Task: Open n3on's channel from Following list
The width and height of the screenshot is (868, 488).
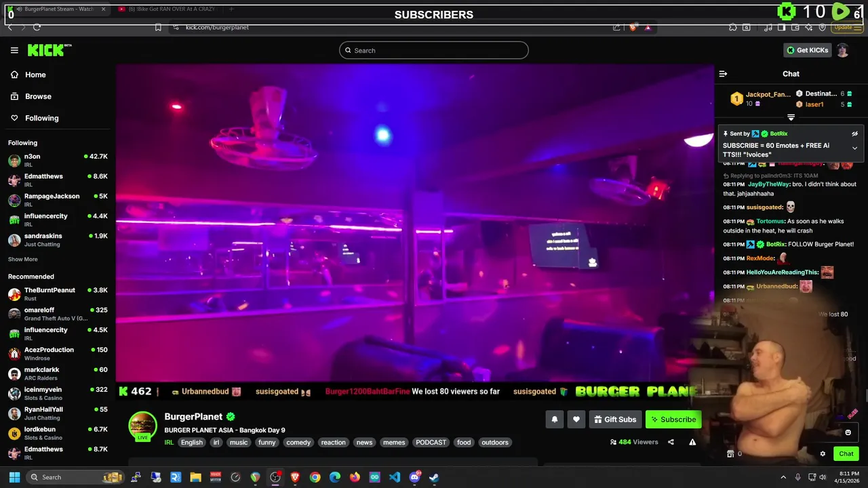Action: point(58,161)
